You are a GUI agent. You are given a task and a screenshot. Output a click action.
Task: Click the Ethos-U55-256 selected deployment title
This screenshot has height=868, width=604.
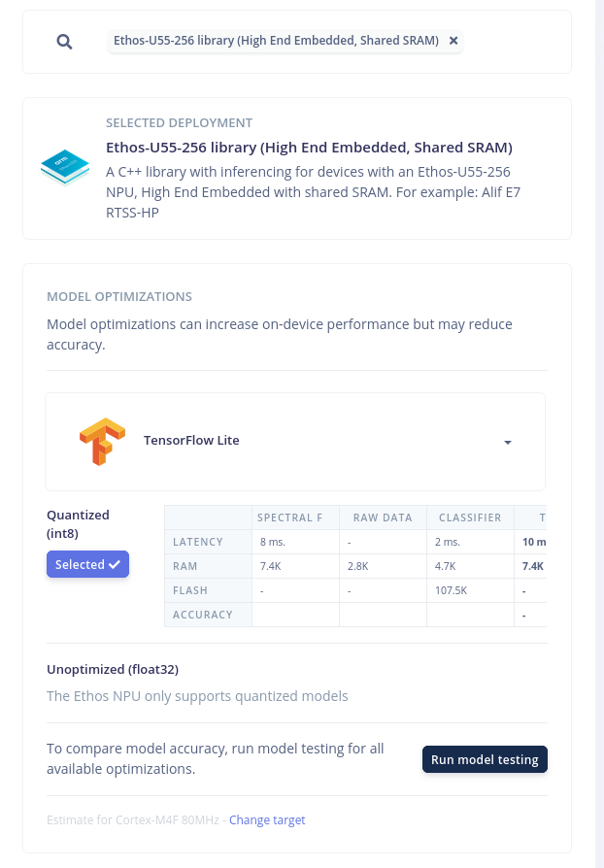click(x=309, y=148)
